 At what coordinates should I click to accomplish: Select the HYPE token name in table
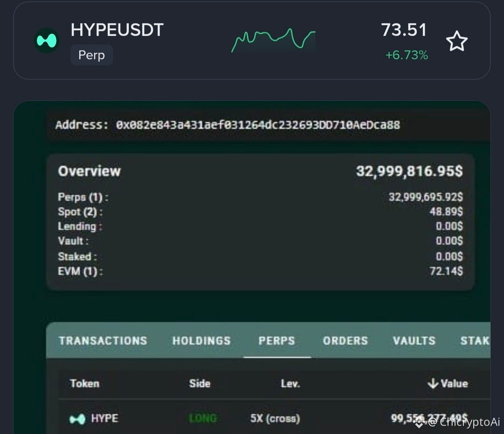click(x=105, y=419)
